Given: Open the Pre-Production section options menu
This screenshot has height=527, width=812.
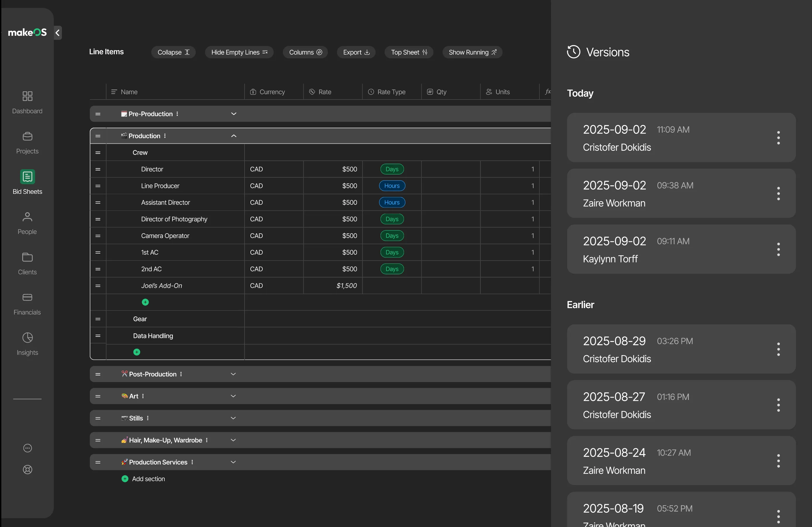Looking at the screenshot, I should pyautogui.click(x=177, y=114).
